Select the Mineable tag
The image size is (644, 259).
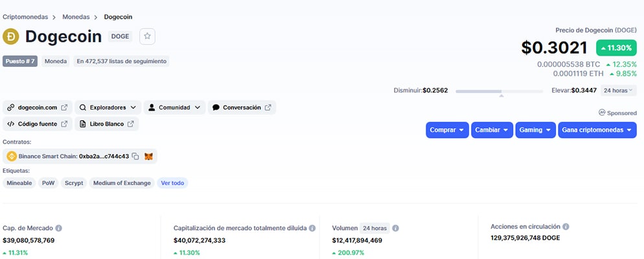pyautogui.click(x=19, y=183)
